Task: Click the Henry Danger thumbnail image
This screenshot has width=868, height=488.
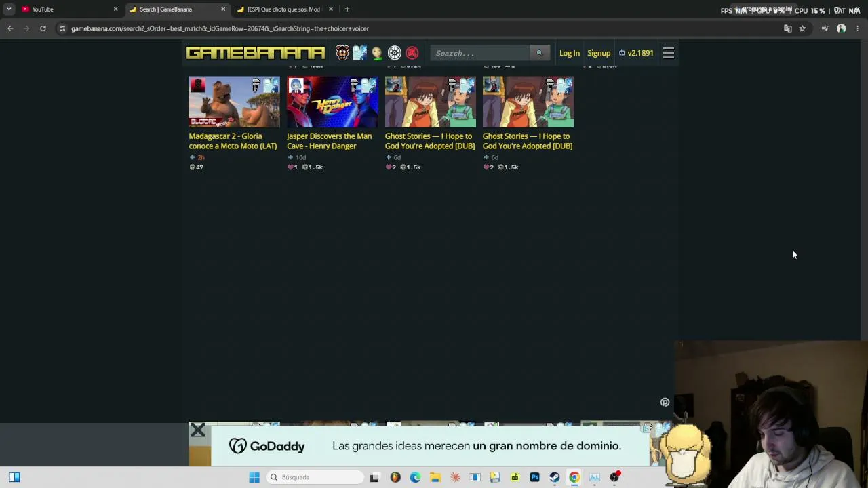Action: (x=332, y=102)
